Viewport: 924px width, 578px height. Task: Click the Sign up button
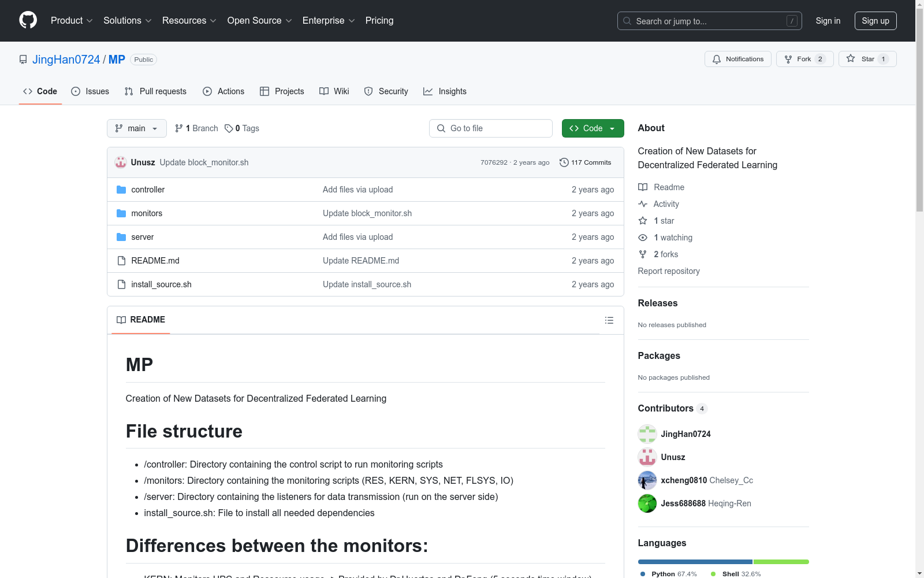(875, 21)
